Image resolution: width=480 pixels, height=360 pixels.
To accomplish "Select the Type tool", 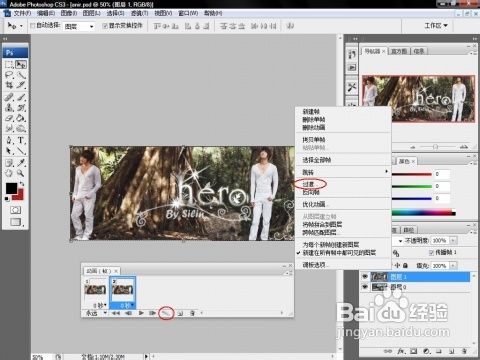I will coord(21,140).
